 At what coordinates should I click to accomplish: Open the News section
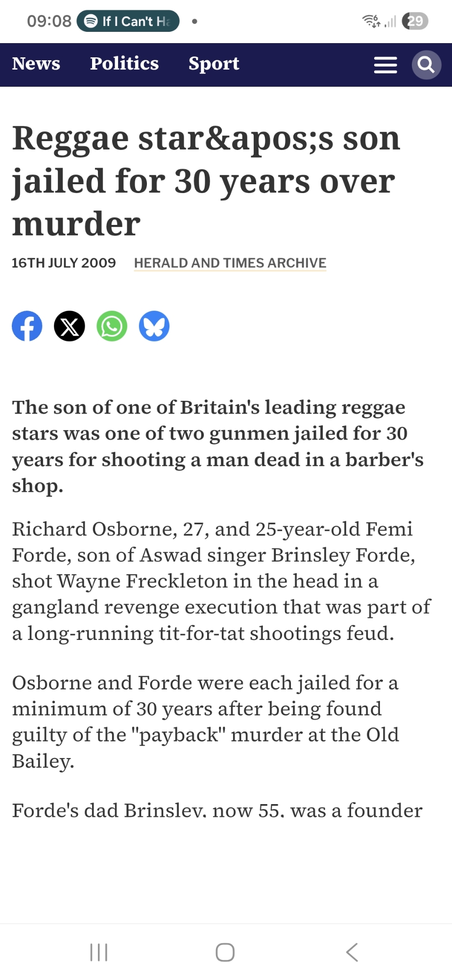point(36,64)
